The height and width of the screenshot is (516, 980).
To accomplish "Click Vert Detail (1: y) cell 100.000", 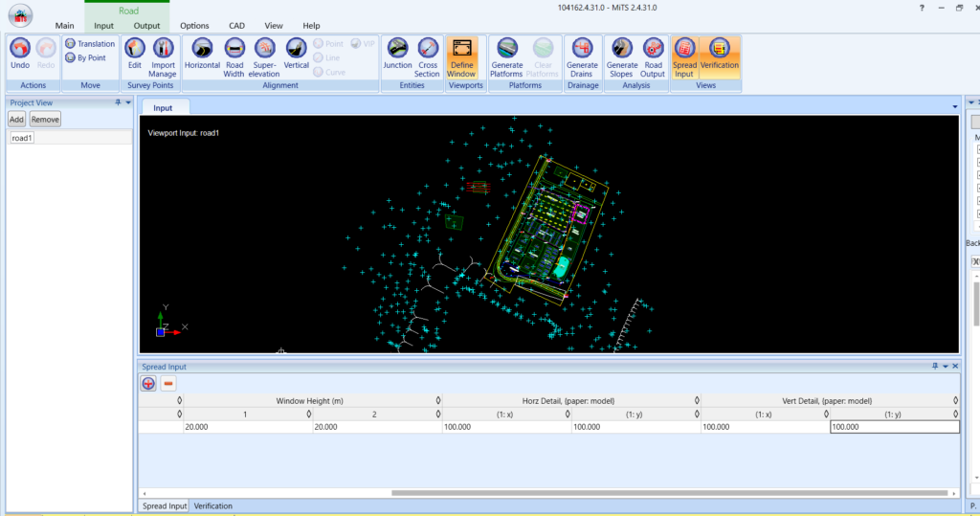I will click(x=895, y=427).
